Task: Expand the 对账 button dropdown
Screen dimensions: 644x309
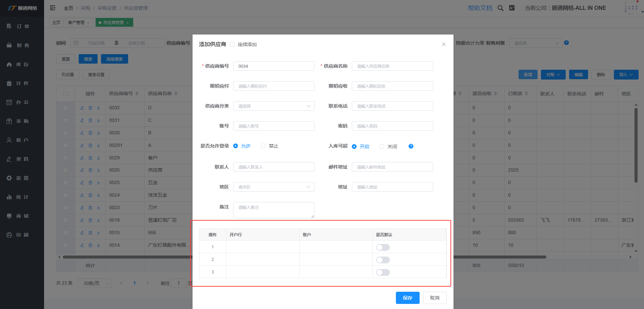Action: click(x=553, y=74)
